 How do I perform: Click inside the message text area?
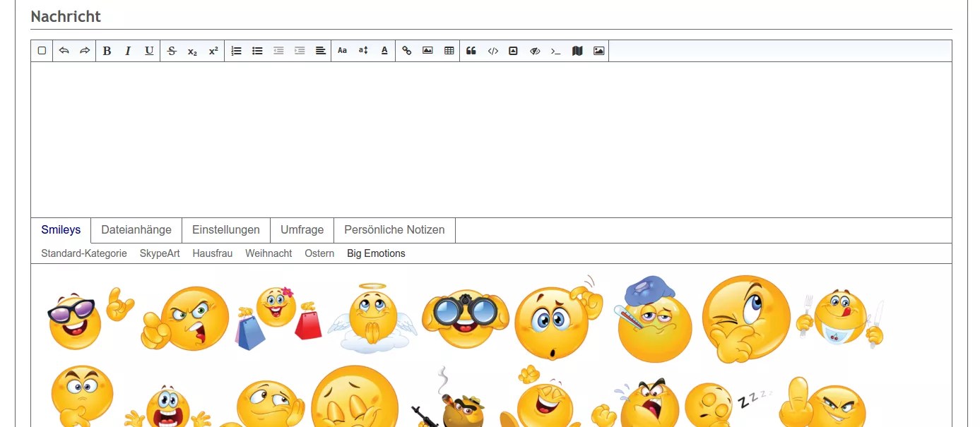click(x=491, y=140)
